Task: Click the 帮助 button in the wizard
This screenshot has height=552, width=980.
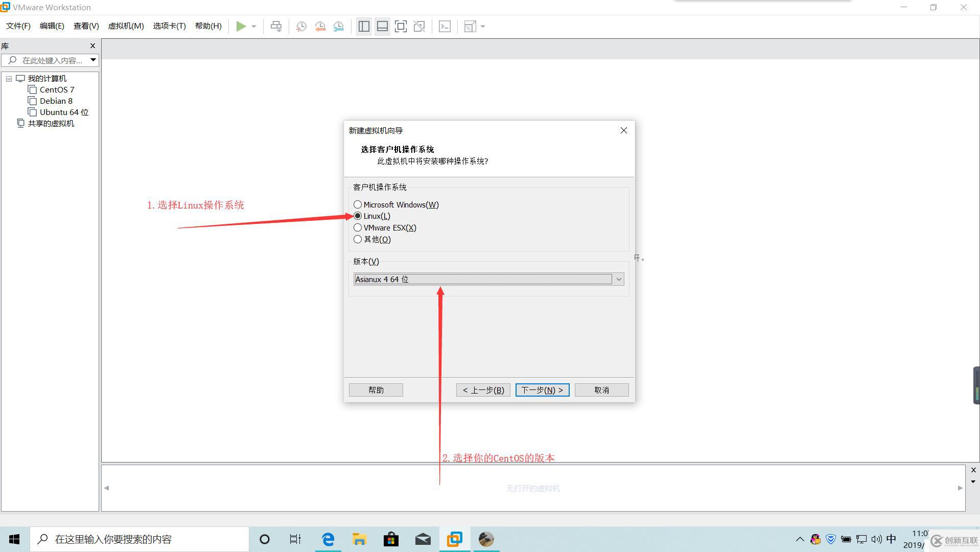Action: [376, 390]
